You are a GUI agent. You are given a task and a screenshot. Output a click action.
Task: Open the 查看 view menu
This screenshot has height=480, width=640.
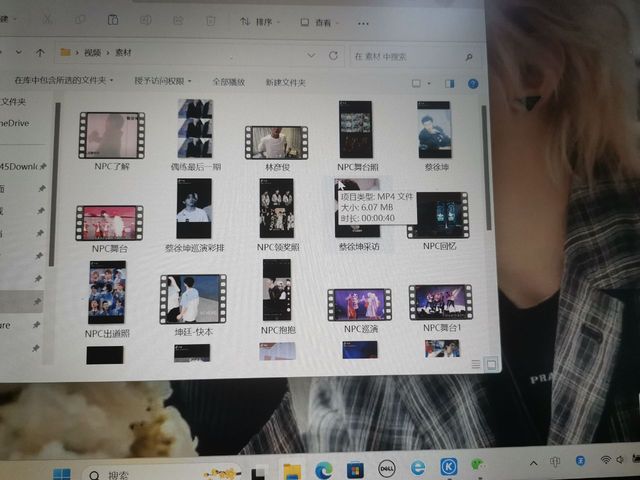[321, 22]
